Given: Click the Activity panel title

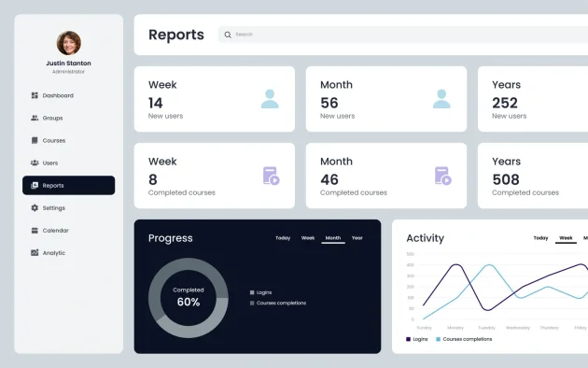Looking at the screenshot, I should pos(426,238).
